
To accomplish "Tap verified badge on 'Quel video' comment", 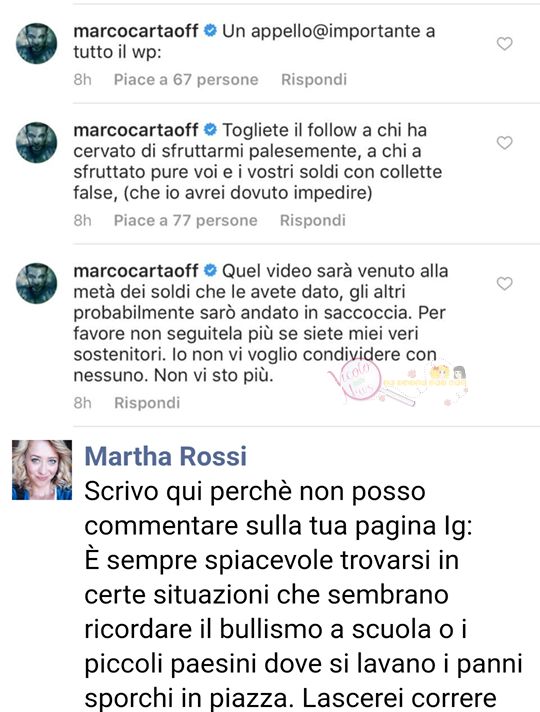I will pyautogui.click(x=210, y=271).
